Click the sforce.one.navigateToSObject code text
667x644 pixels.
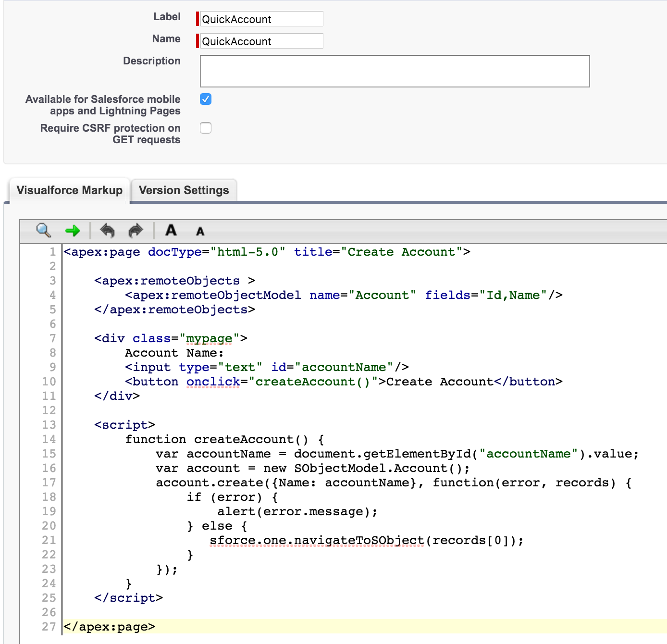pyautogui.click(x=317, y=540)
